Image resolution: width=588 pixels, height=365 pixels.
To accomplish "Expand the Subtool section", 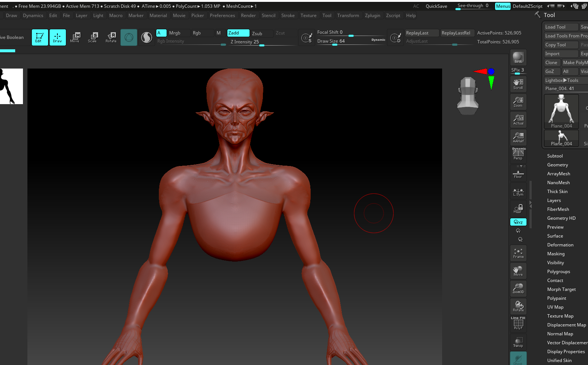I will coord(555,156).
